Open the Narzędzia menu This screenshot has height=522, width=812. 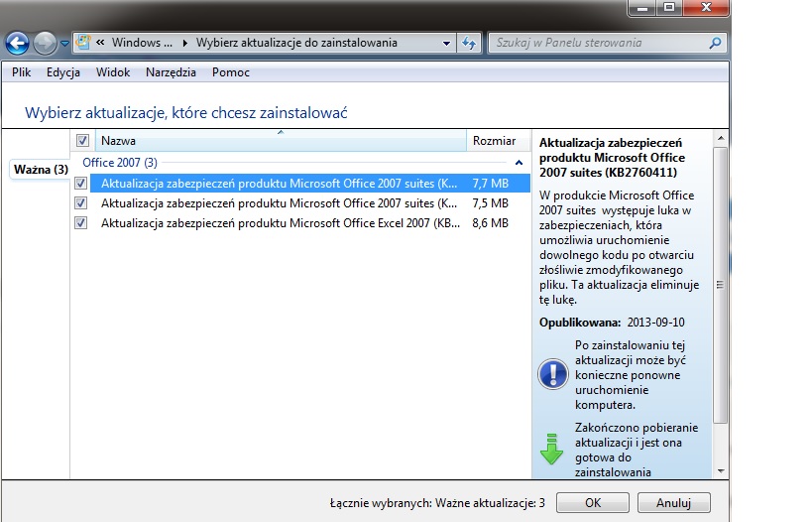[x=171, y=72]
